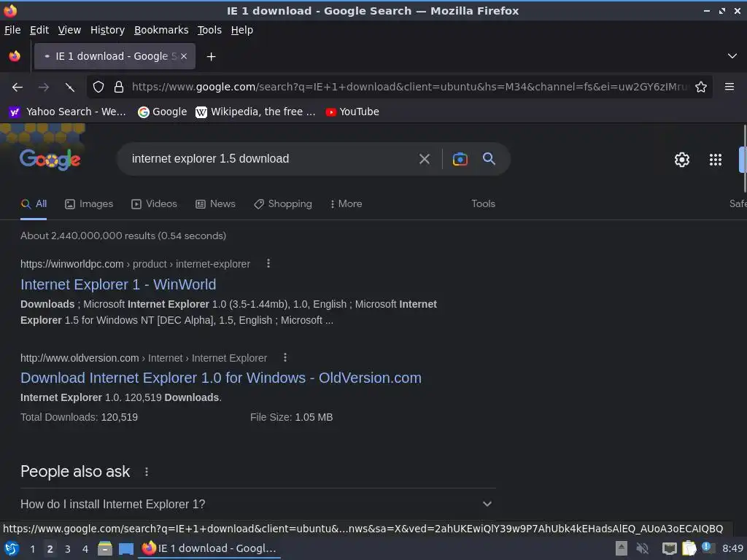This screenshot has height=560, width=747.
Task: Open the search Tools options
Action: tap(483, 204)
